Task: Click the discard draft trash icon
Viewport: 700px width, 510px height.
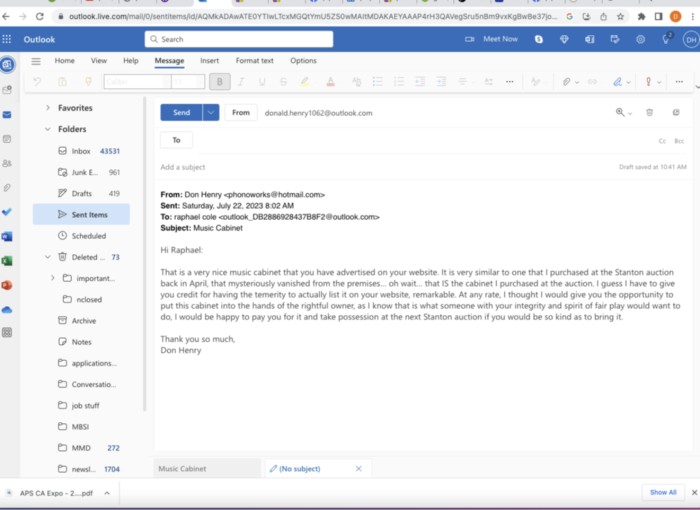Action: click(649, 113)
